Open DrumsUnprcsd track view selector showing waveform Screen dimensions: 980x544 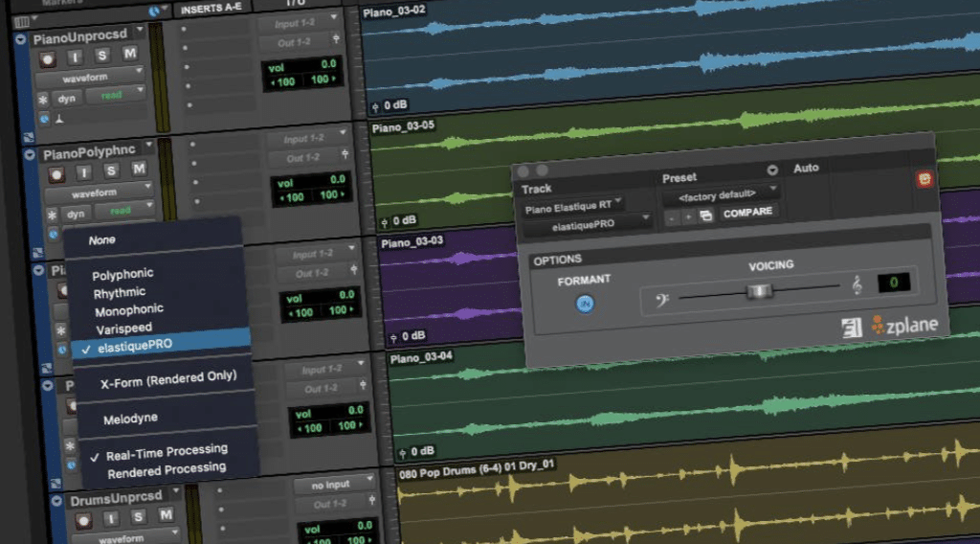(x=125, y=537)
